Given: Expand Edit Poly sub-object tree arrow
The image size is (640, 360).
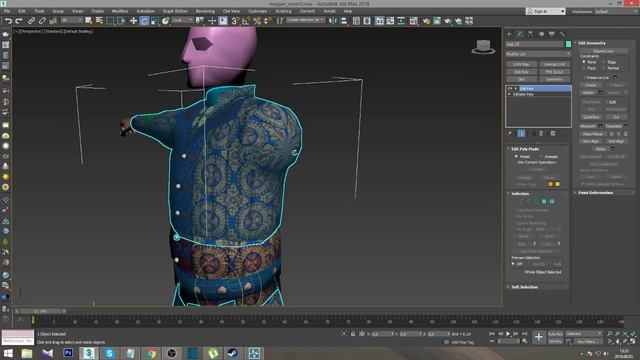Looking at the screenshot, I should 516,89.
